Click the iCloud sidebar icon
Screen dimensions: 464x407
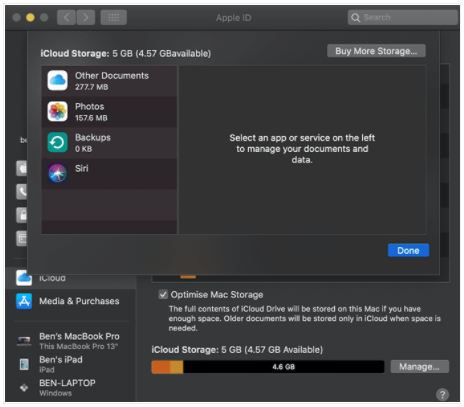(x=24, y=278)
